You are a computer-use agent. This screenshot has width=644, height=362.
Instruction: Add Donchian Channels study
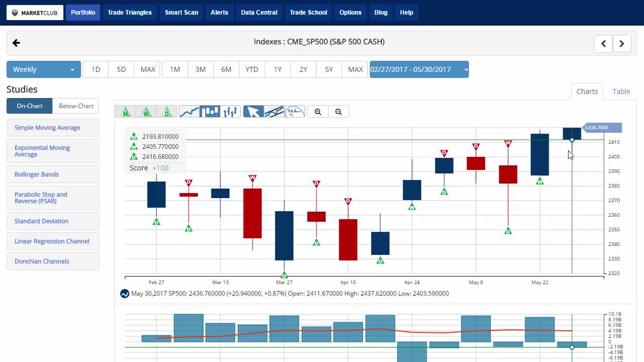pyautogui.click(x=53, y=261)
